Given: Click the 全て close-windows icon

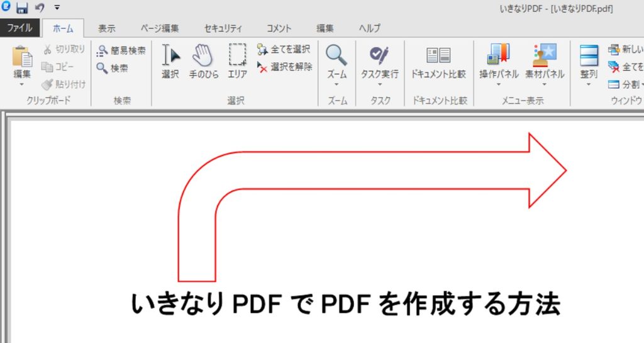Looking at the screenshot, I should (x=614, y=67).
